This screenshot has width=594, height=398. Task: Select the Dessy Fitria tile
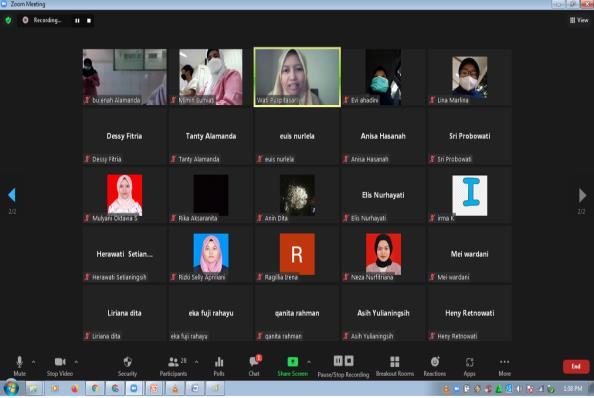[x=125, y=136]
